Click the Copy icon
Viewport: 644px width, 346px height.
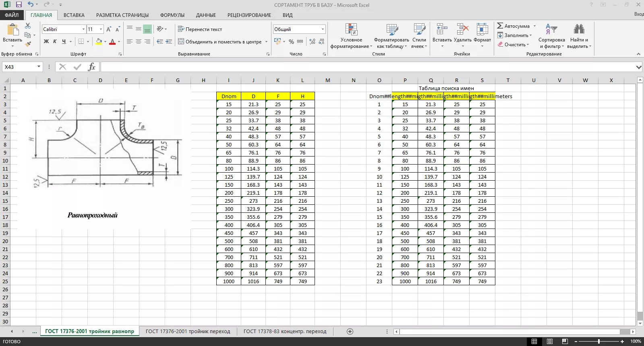click(x=28, y=35)
